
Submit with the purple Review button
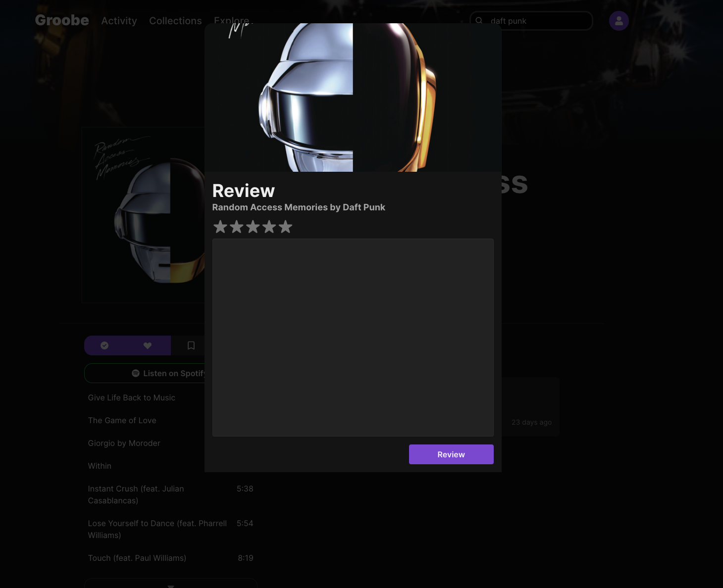pos(451,454)
